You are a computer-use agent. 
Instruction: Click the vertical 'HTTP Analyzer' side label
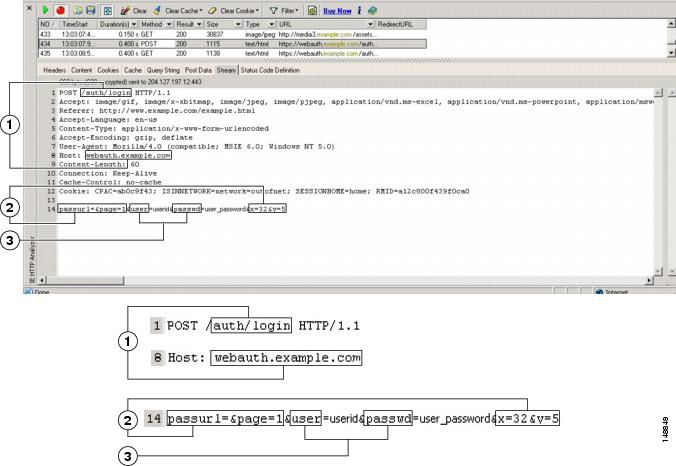(x=32, y=260)
